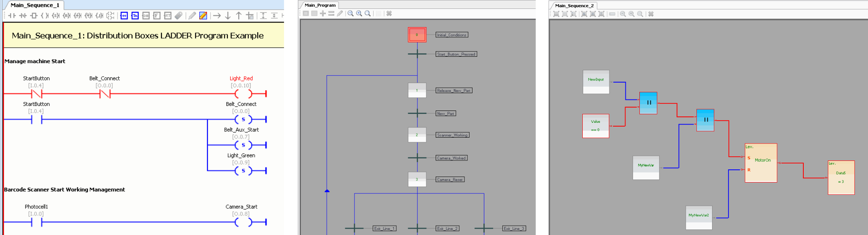Click the delete X icon in Main_Program
868x235 pixels.
(389, 14)
